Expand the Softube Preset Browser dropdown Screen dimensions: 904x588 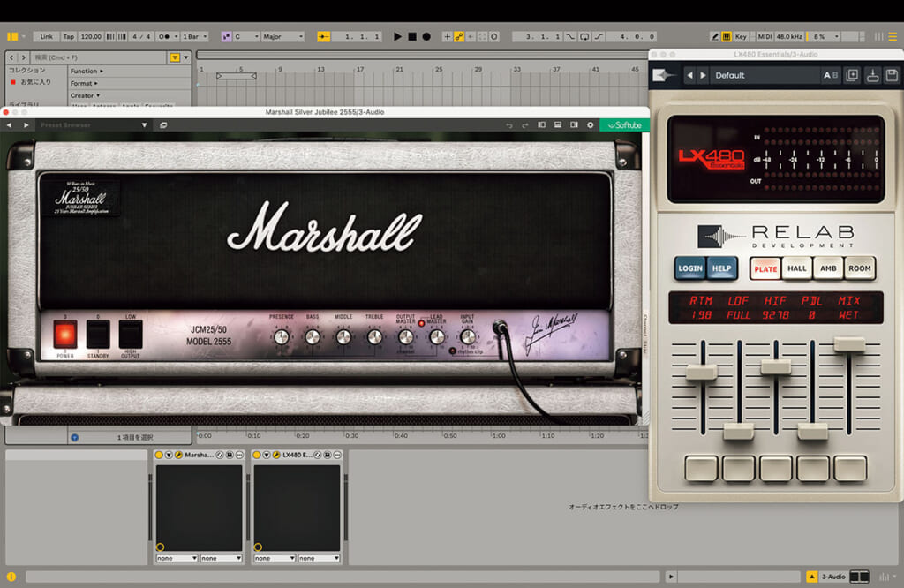click(x=144, y=125)
